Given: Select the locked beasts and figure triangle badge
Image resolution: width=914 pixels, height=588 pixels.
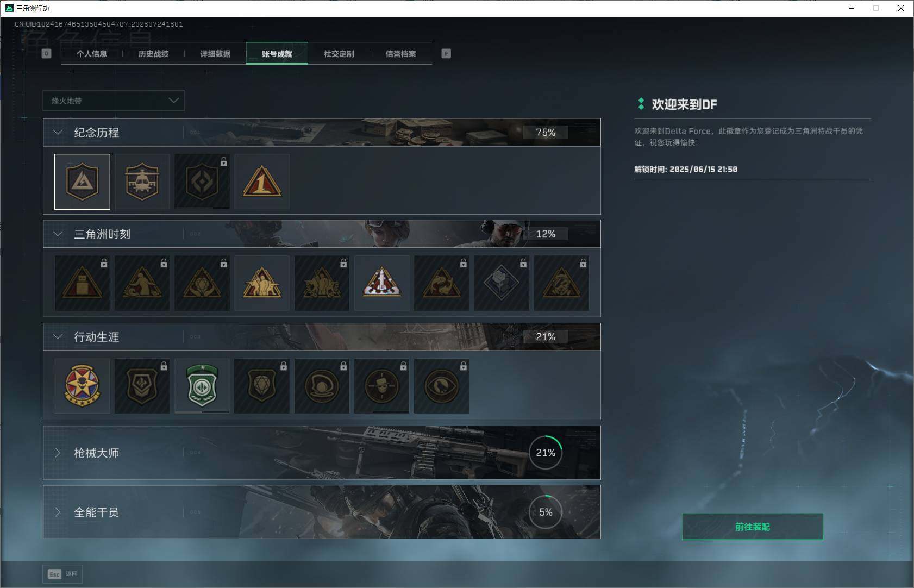Looking at the screenshot, I should (322, 283).
